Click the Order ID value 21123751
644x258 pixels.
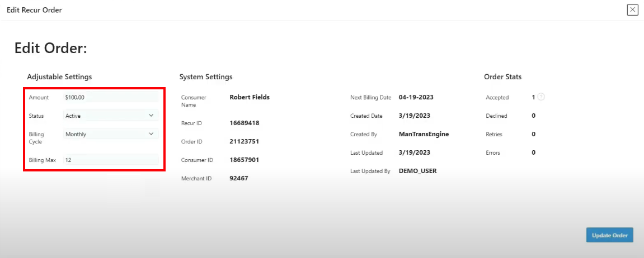point(245,141)
